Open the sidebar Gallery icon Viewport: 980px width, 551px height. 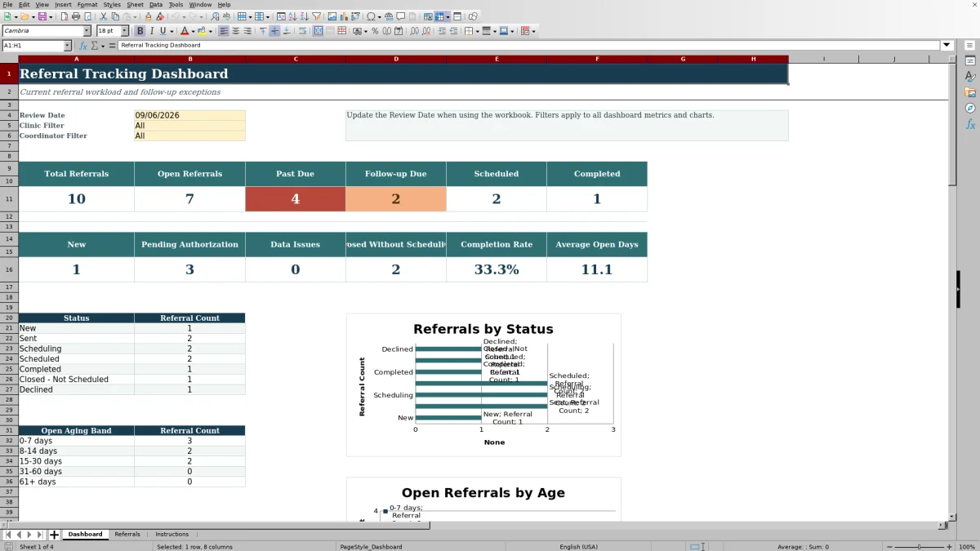[x=970, y=92]
